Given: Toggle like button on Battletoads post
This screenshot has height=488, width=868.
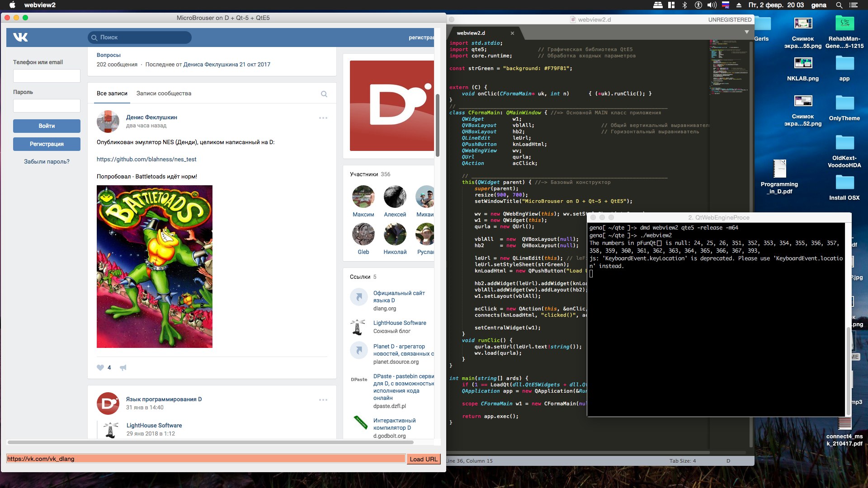Looking at the screenshot, I should 100,368.
